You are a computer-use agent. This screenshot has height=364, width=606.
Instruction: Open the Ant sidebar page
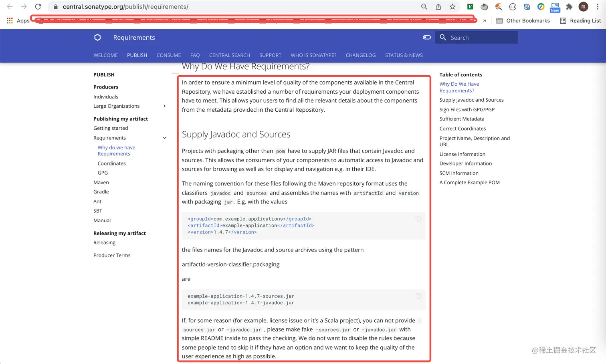(97, 201)
